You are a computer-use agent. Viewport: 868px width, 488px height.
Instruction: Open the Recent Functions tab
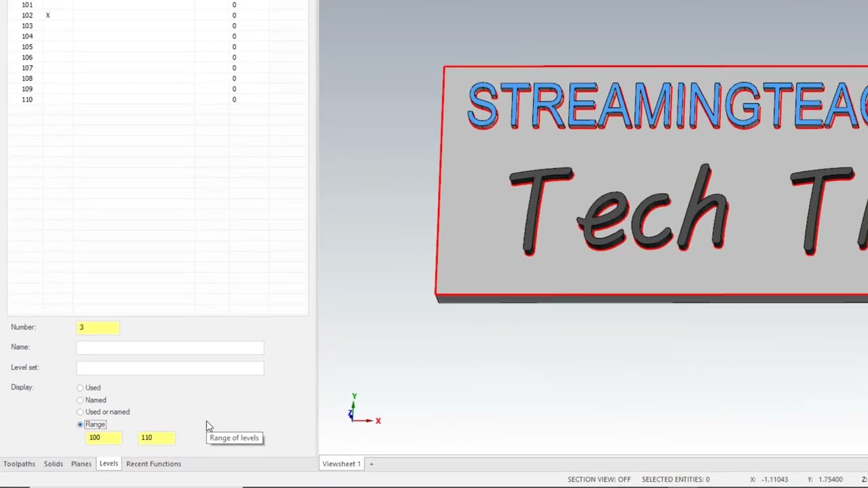pos(153,464)
